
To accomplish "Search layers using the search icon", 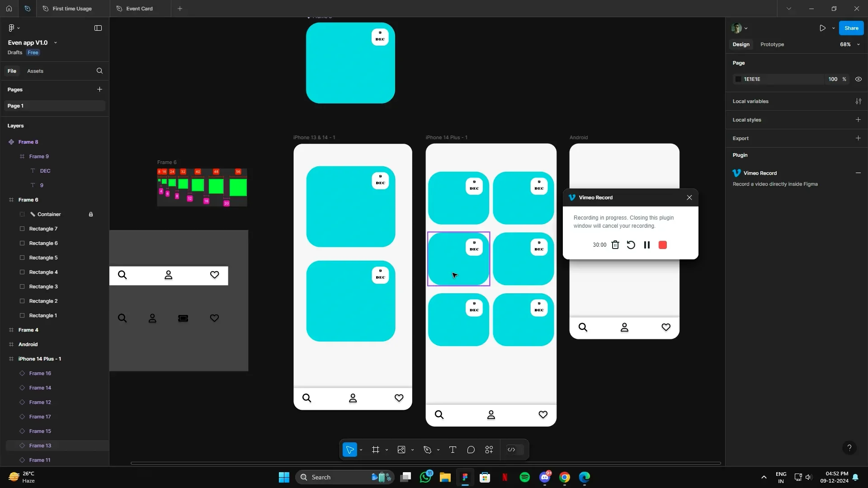I will (99, 71).
